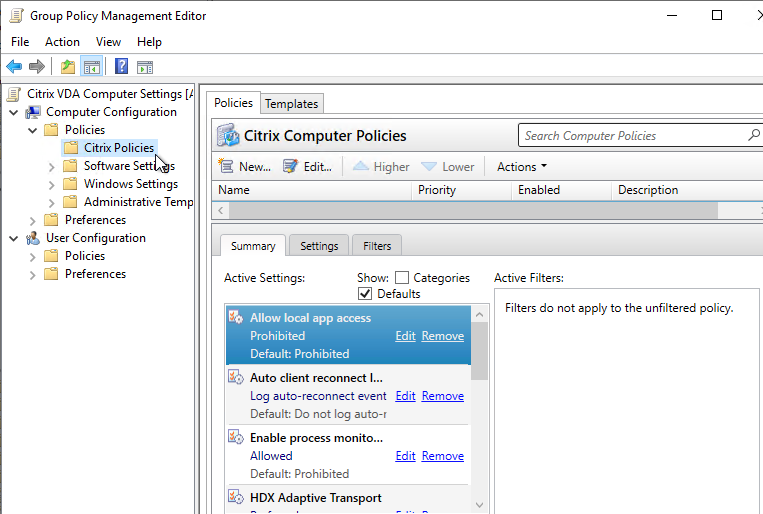Collapse the User Configuration node

[14, 239]
